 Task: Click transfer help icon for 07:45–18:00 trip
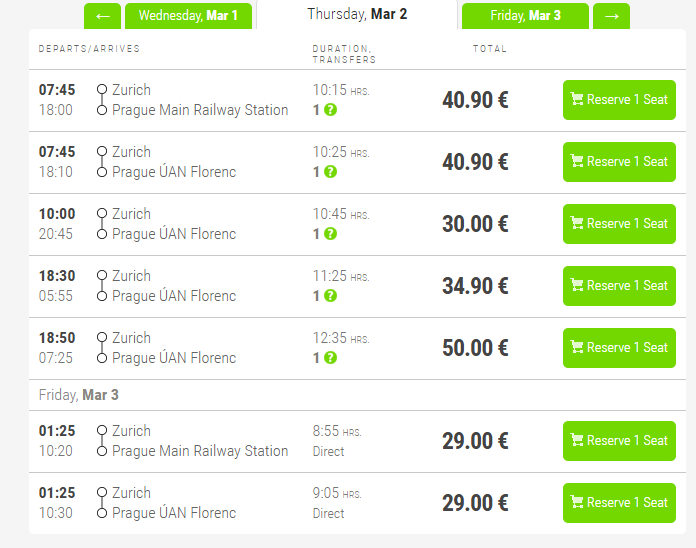(x=330, y=110)
